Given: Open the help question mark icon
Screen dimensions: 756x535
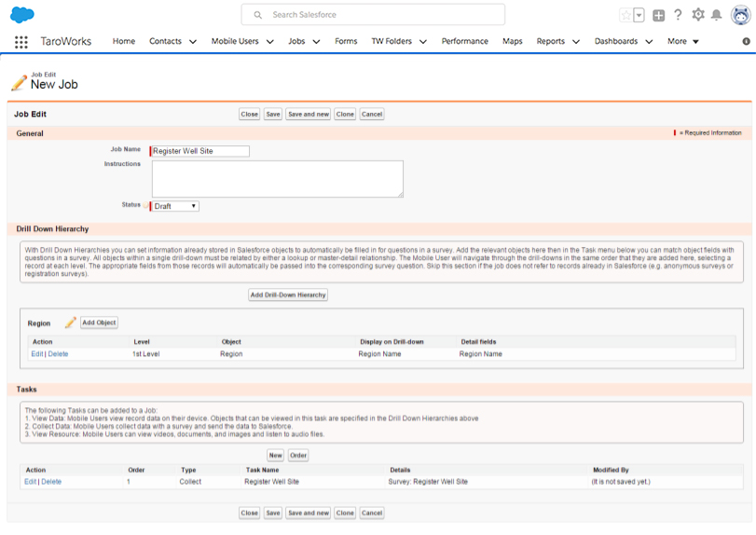Looking at the screenshot, I should [678, 15].
